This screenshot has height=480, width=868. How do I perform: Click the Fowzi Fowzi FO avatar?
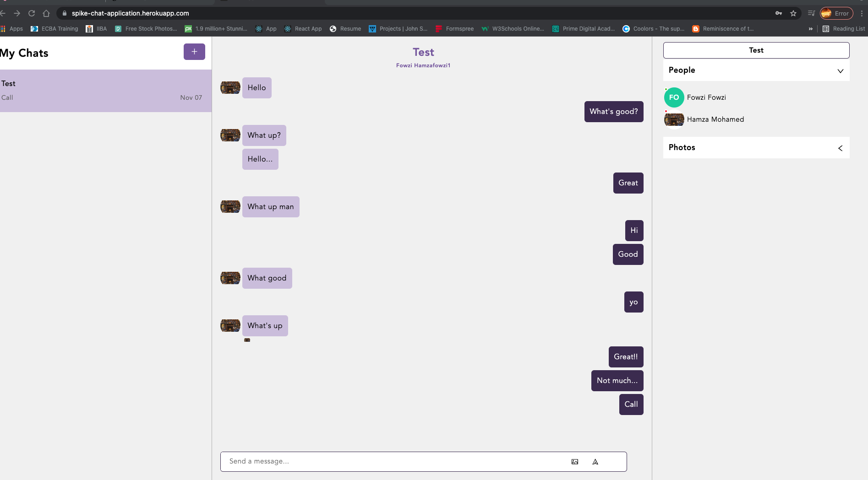pyautogui.click(x=674, y=97)
